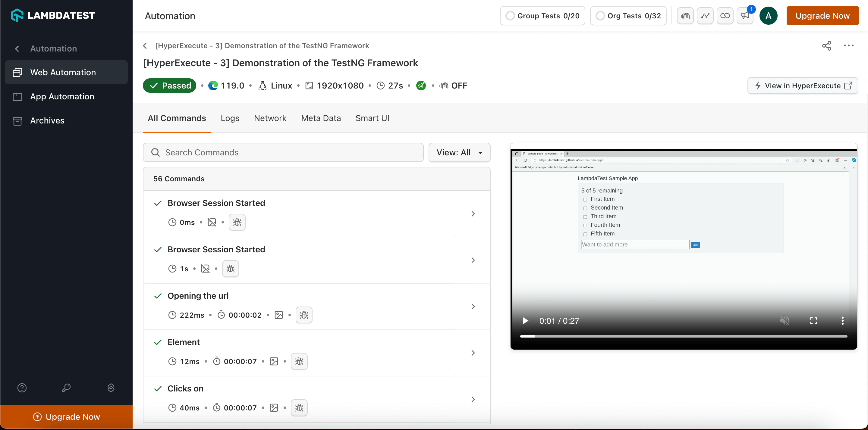View screenshot icon for Opening the url
Screen dimensions: 868x430
279,315
